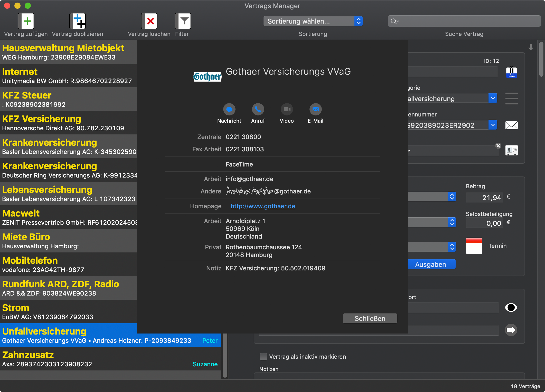Expand the category dropdown arrow
This screenshot has height=392, width=545.
(x=493, y=98)
